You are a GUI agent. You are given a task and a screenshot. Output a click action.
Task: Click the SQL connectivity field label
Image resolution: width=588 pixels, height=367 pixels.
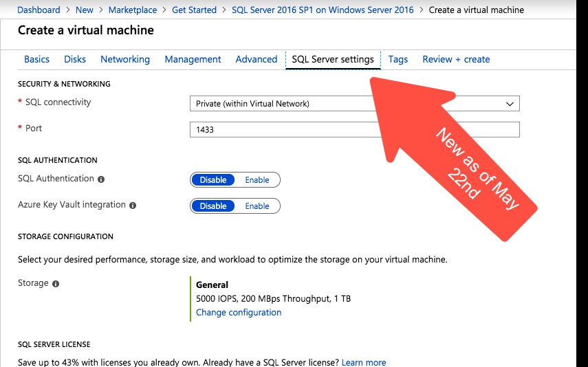pos(58,102)
